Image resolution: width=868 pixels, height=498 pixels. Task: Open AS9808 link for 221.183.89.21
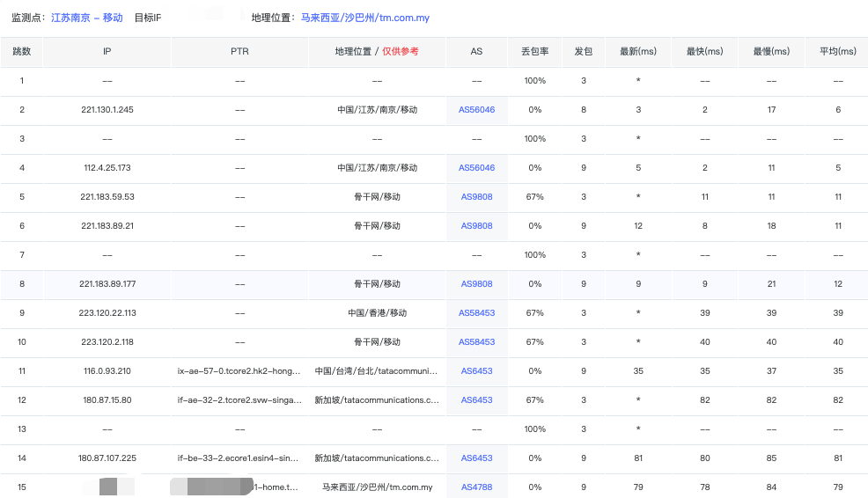[476, 226]
